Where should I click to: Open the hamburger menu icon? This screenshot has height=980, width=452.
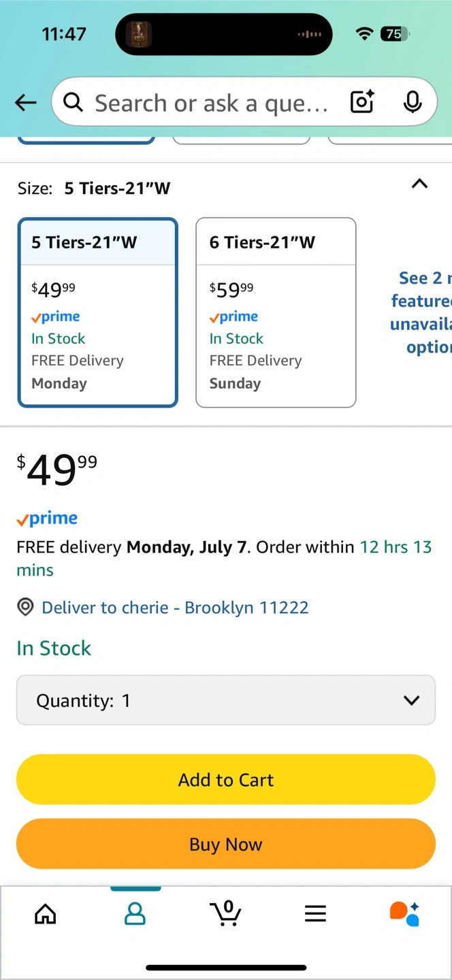click(315, 913)
